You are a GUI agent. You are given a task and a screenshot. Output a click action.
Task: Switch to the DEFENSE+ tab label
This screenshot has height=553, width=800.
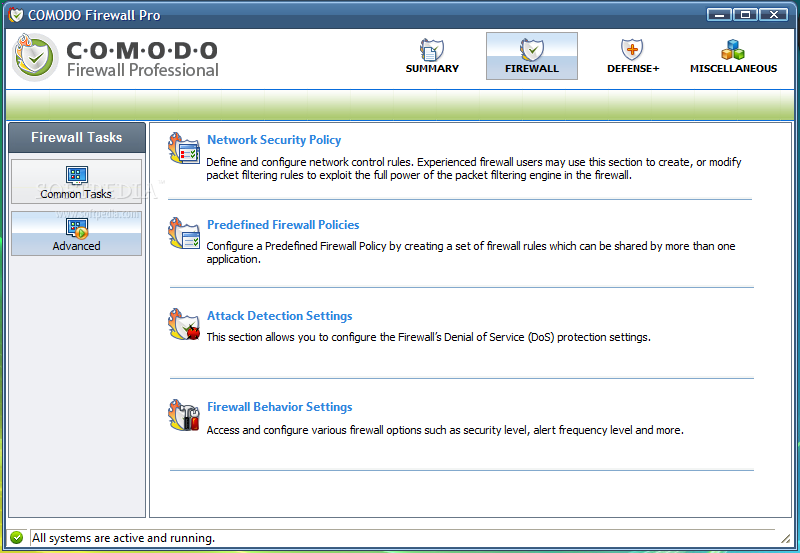coord(633,68)
